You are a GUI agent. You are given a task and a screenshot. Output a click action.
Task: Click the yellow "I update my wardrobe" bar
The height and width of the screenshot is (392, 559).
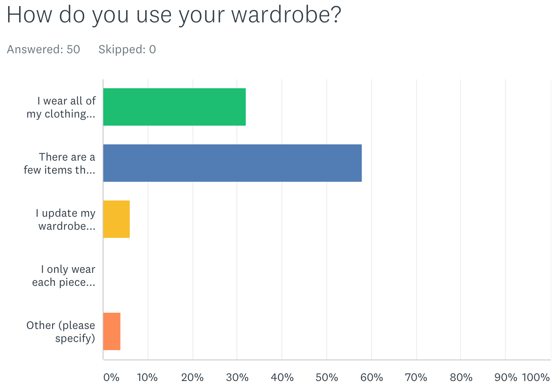pos(116,219)
